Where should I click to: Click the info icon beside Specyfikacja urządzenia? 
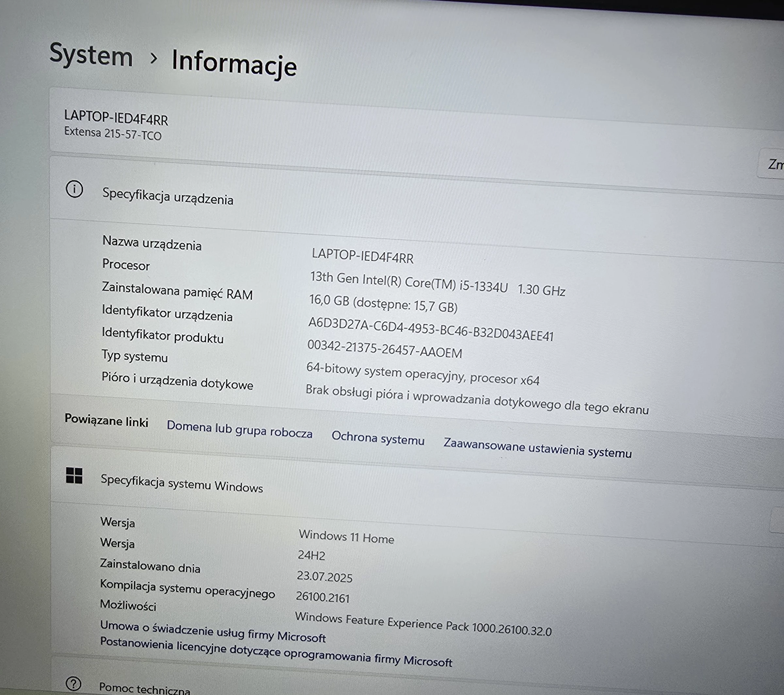pyautogui.click(x=75, y=189)
